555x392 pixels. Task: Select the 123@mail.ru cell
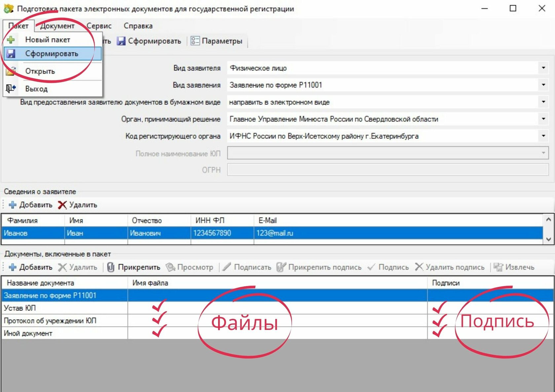coord(398,233)
